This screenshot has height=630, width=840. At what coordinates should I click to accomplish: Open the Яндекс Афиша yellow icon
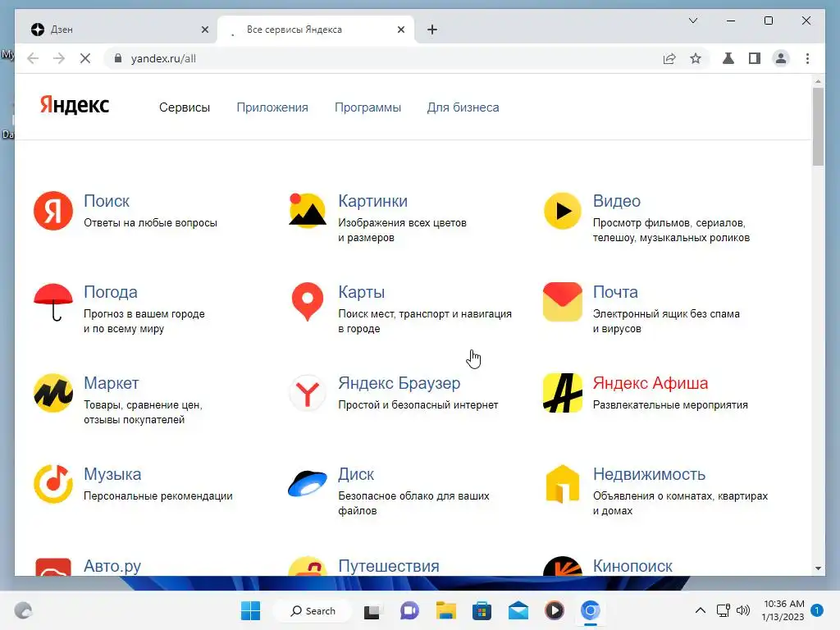coord(563,393)
